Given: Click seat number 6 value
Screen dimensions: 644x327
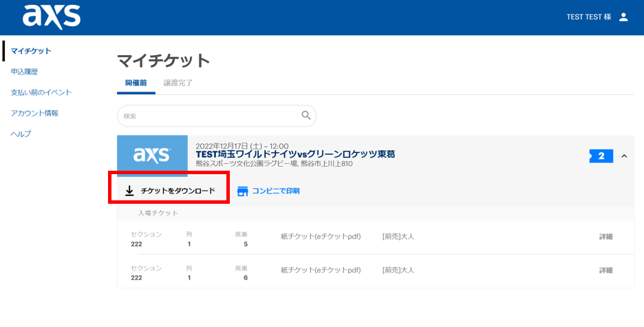Looking at the screenshot, I should pos(245,278).
